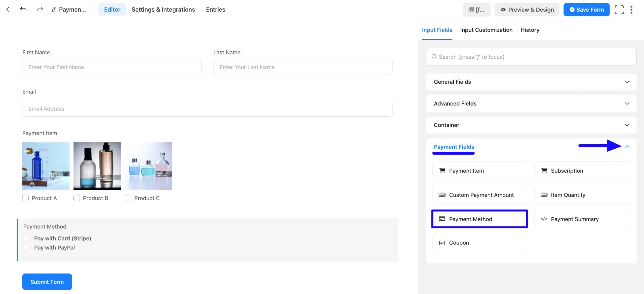Click the First Name input field
This screenshot has height=294, width=644.
[112, 67]
